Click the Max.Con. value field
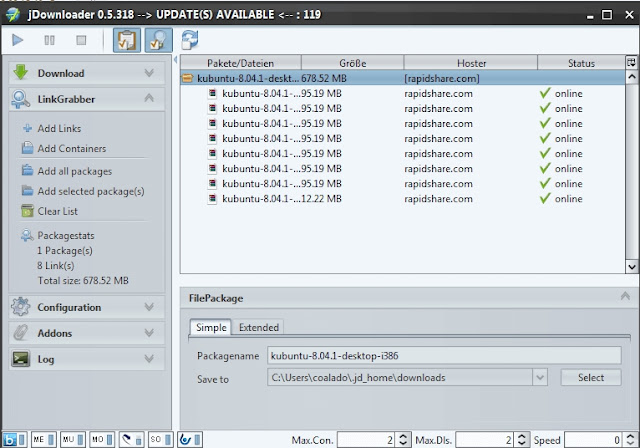The width and height of the screenshot is (640, 448). click(366, 440)
